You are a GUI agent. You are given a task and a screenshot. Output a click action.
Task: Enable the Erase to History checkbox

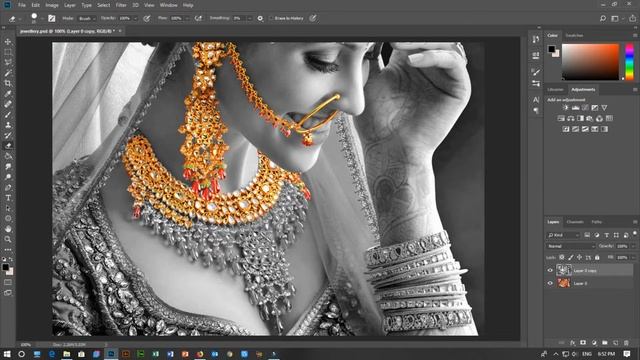[271, 18]
